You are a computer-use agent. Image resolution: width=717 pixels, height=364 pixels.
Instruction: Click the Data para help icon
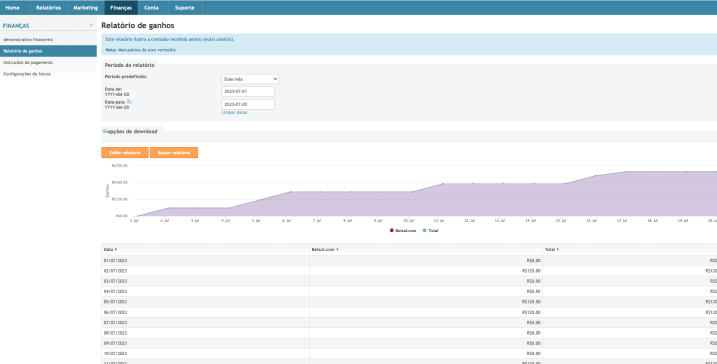[128, 102]
